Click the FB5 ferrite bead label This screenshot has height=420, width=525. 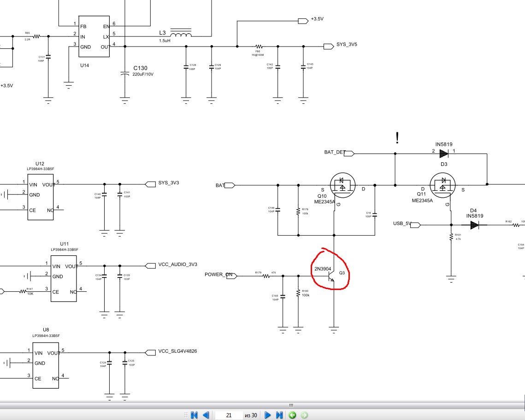tap(258, 51)
